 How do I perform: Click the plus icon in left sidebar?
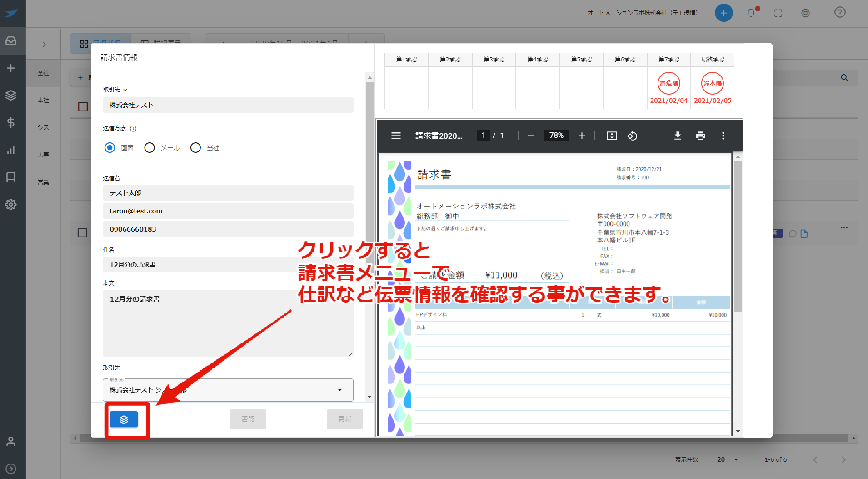click(x=11, y=68)
